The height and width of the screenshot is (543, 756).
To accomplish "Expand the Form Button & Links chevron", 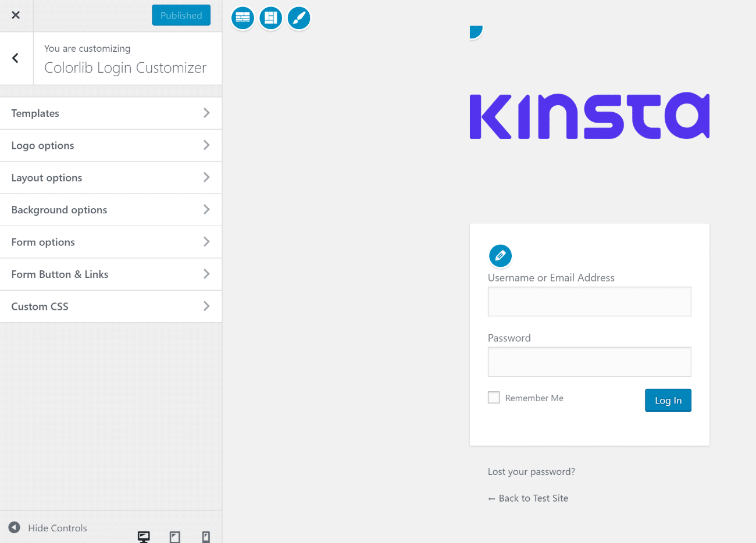I will click(206, 274).
